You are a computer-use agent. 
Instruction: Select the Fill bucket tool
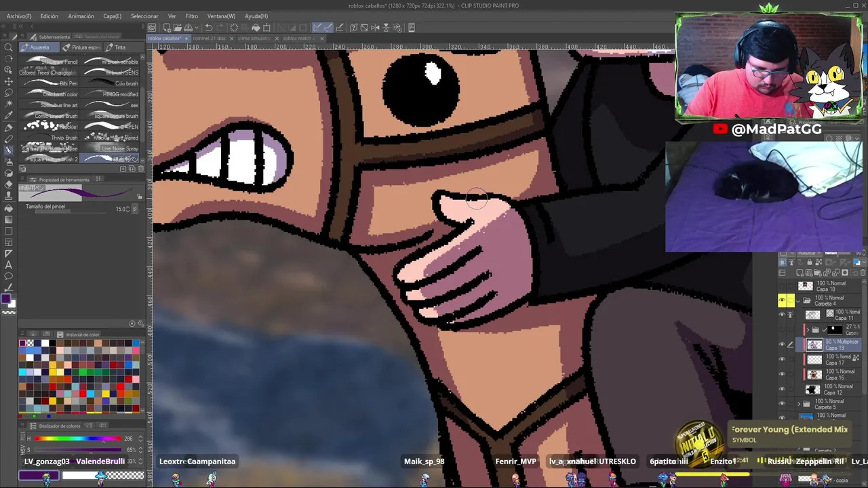(9, 207)
